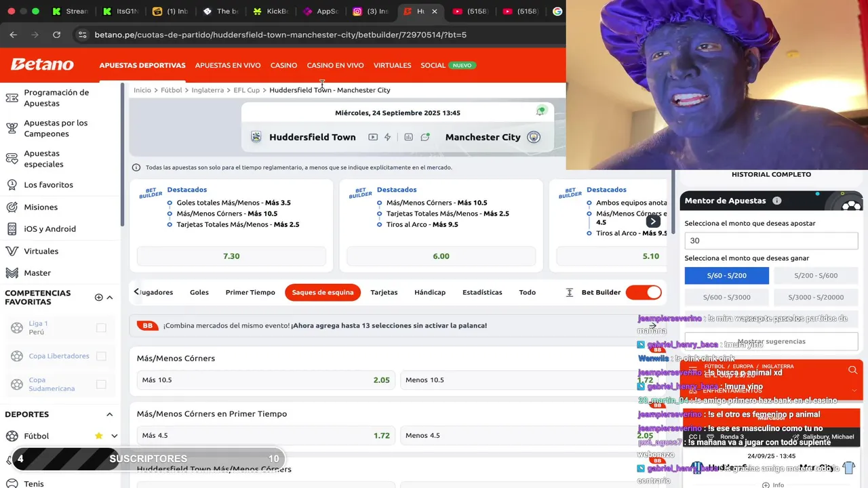Open site information icon in address bar
Image resolution: width=868 pixels, height=488 pixels.
click(x=83, y=35)
